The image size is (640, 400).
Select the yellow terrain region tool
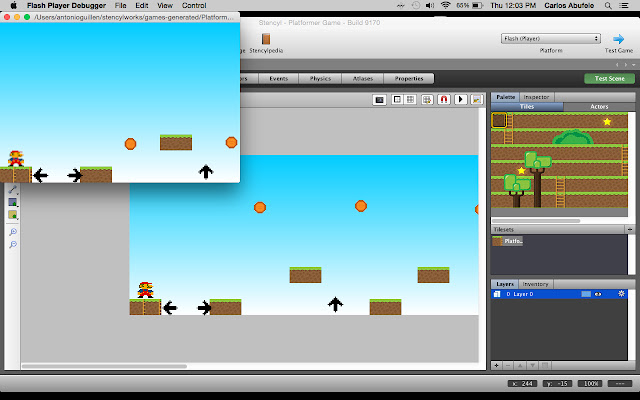point(12,215)
